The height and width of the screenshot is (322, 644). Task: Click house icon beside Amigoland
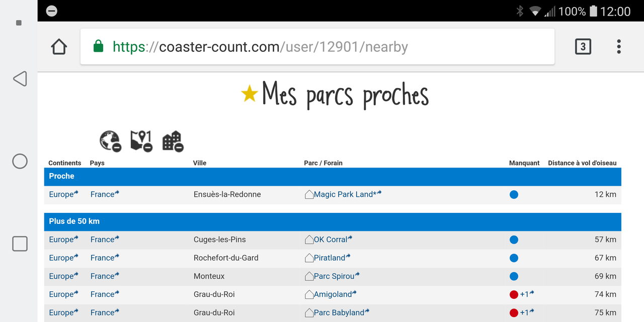click(309, 294)
